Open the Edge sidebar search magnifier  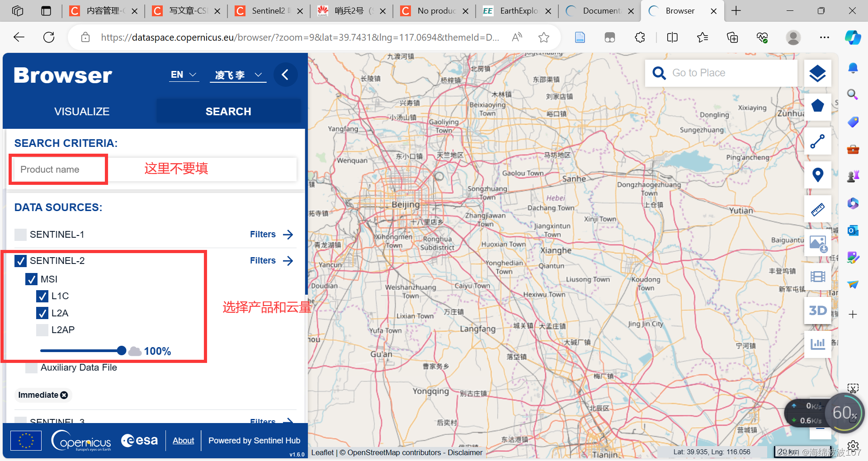click(853, 94)
